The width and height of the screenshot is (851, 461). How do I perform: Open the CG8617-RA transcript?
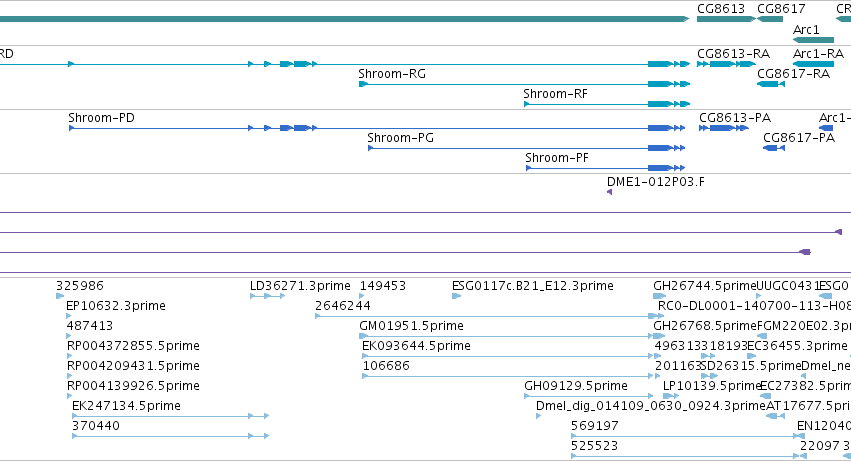click(793, 74)
